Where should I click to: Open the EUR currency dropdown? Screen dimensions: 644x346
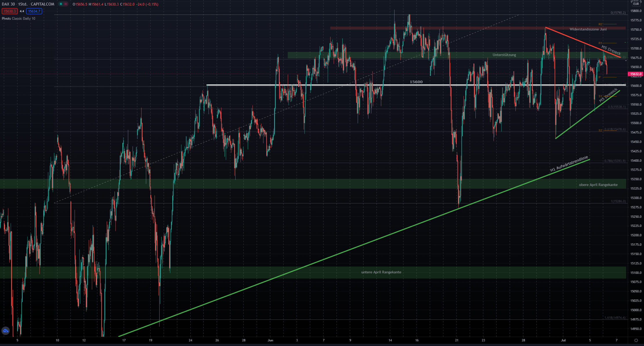636,4
